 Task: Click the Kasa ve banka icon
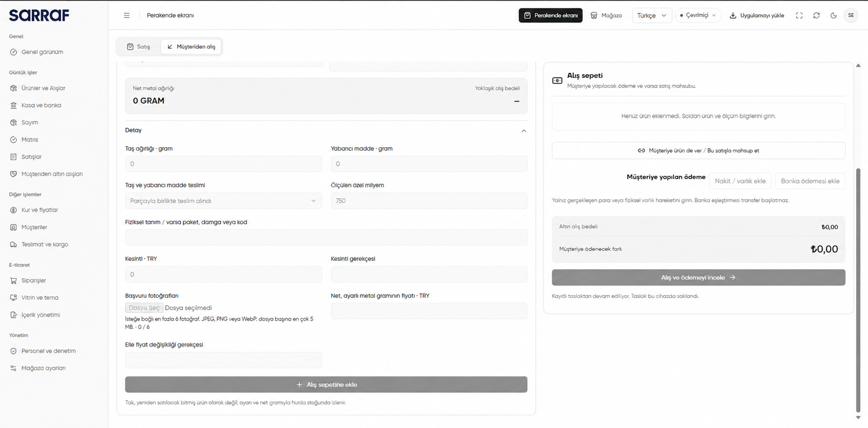click(14, 105)
